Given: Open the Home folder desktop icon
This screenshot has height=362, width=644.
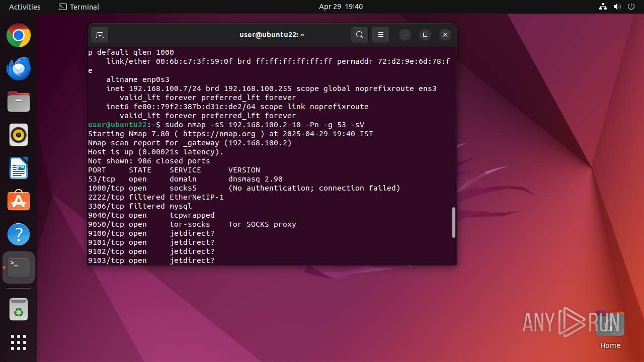Looking at the screenshot, I should coord(610,330).
